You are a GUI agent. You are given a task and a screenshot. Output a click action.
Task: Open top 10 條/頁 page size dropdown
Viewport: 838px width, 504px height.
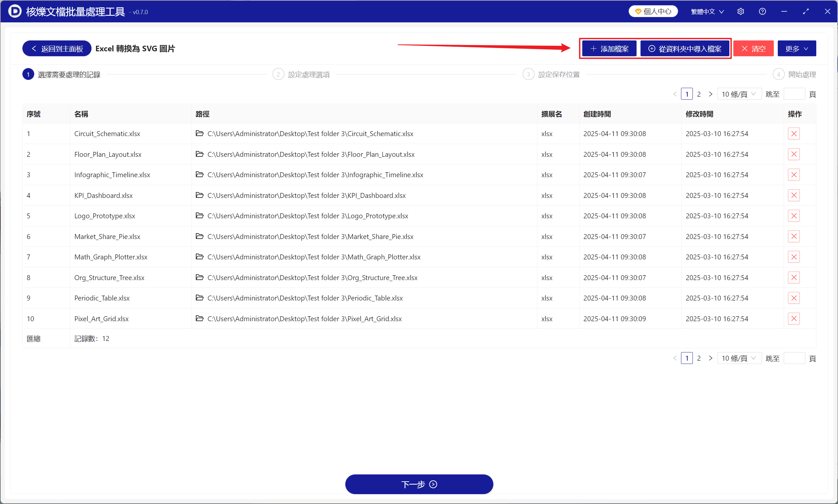[739, 94]
